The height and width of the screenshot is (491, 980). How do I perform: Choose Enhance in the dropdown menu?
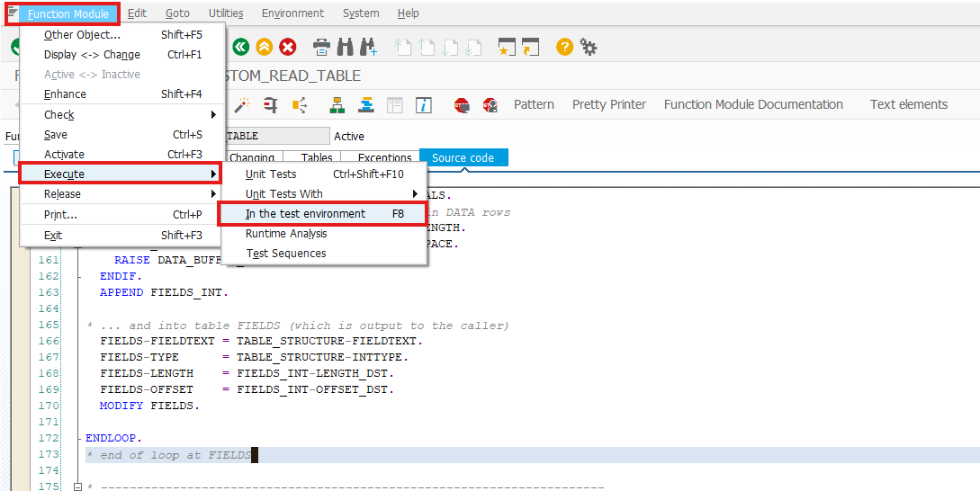tap(123, 94)
